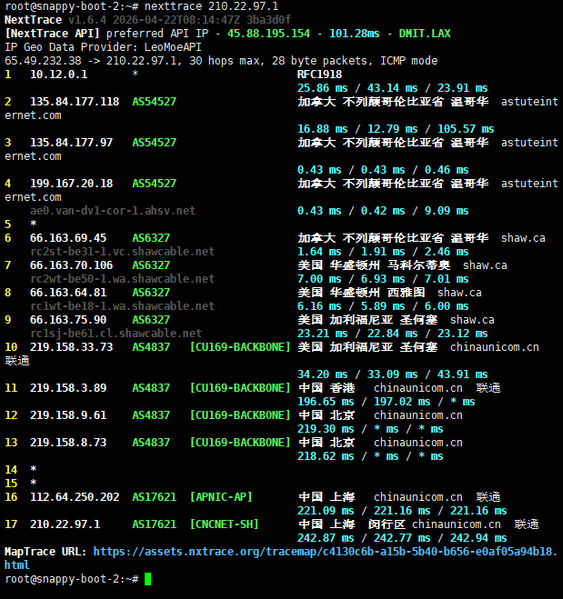The height and width of the screenshot is (599, 563).
Task: Click the command text 'nexttrace 210.22.97.1'
Action: [211, 6]
